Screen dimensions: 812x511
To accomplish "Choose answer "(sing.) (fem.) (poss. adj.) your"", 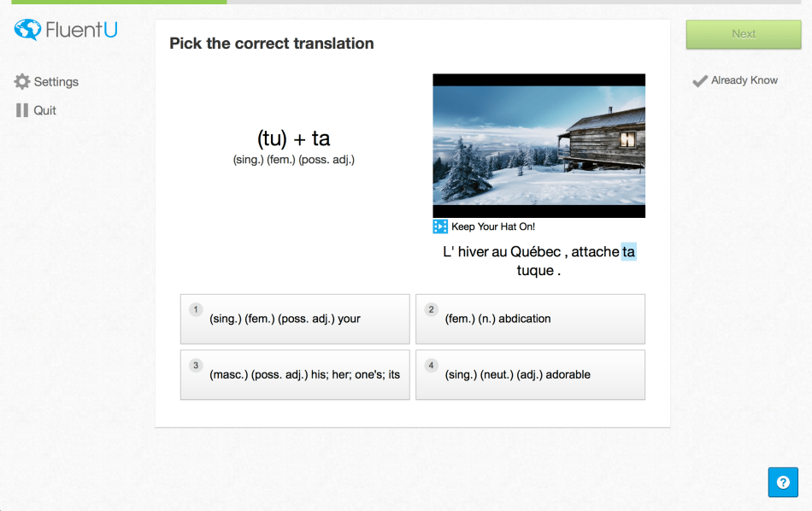I will 295,319.
